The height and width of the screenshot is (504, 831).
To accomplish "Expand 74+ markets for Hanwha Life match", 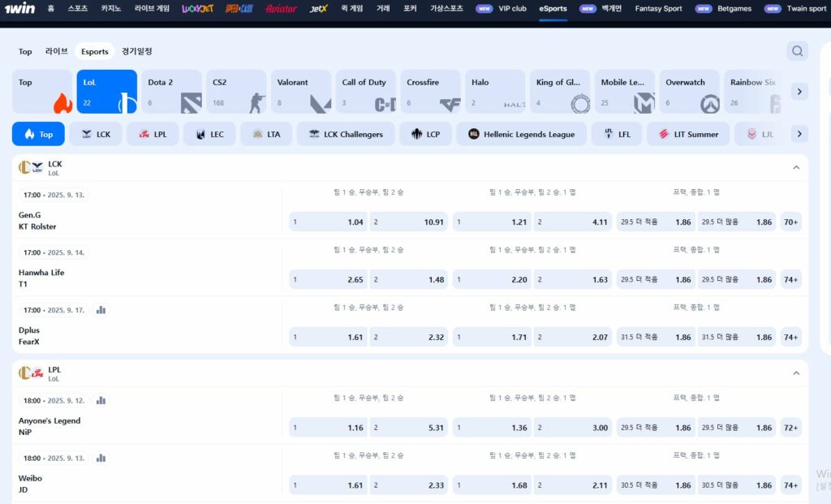I will (x=790, y=279).
